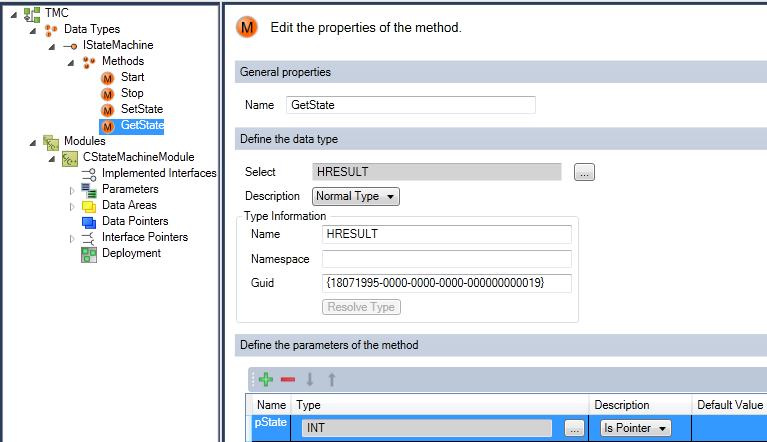Click the pState name cell
The width and height of the screenshot is (767, 442).
click(271, 428)
